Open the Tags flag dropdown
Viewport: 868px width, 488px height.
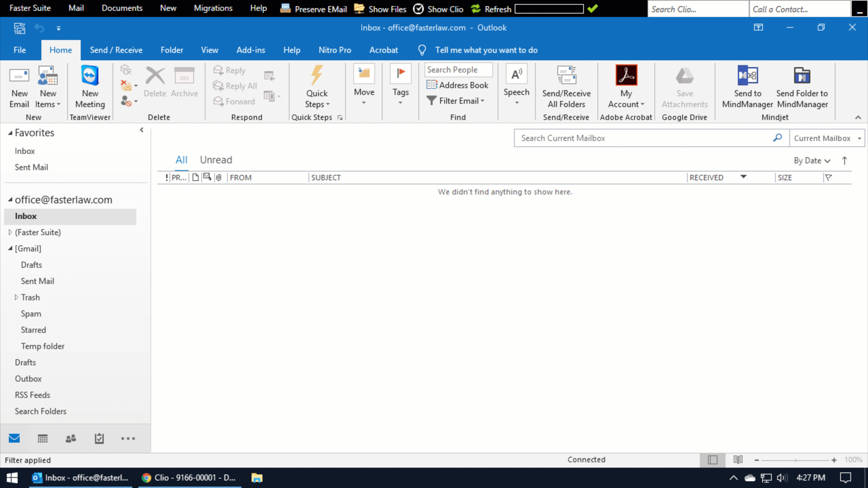click(401, 86)
